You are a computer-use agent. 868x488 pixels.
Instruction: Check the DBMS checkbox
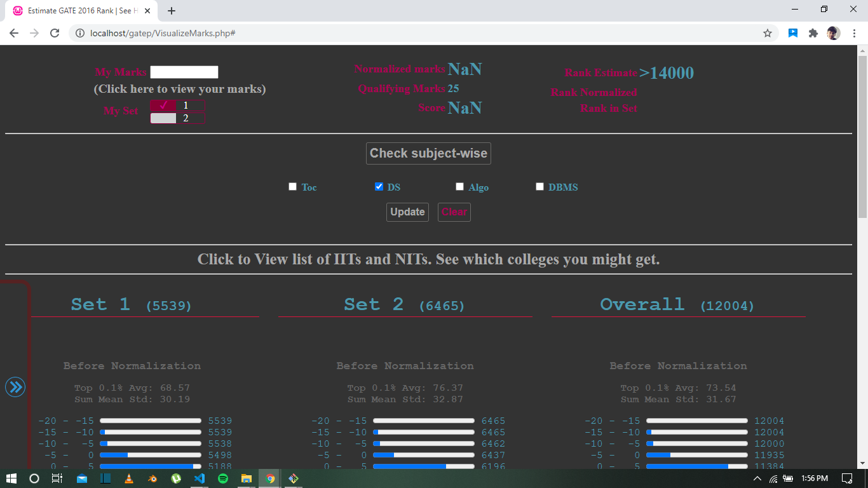tap(539, 186)
